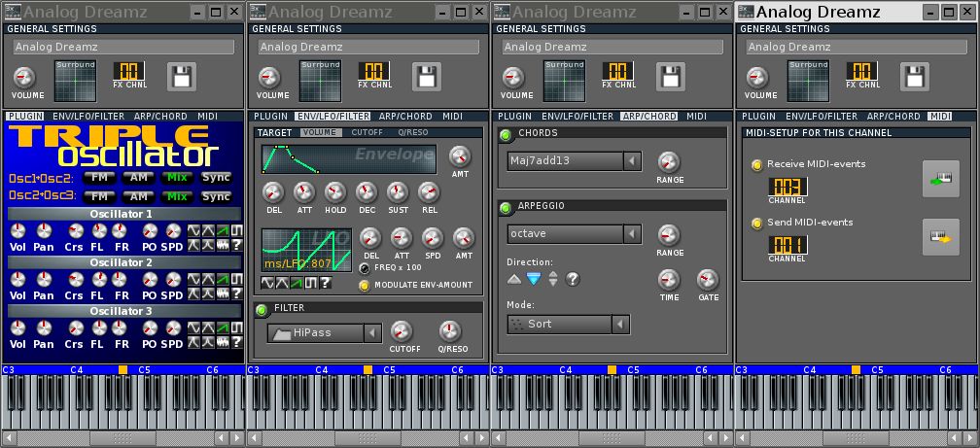Viewport: 980px width, 448px height.
Task: Click the filter CUTOFF knob
Action: pos(402,331)
